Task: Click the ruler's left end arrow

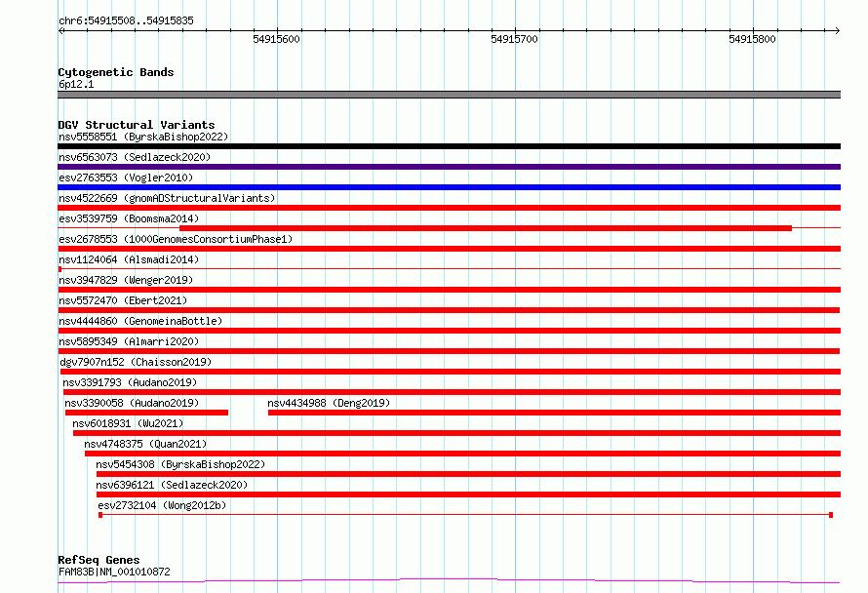Action: tap(60, 31)
